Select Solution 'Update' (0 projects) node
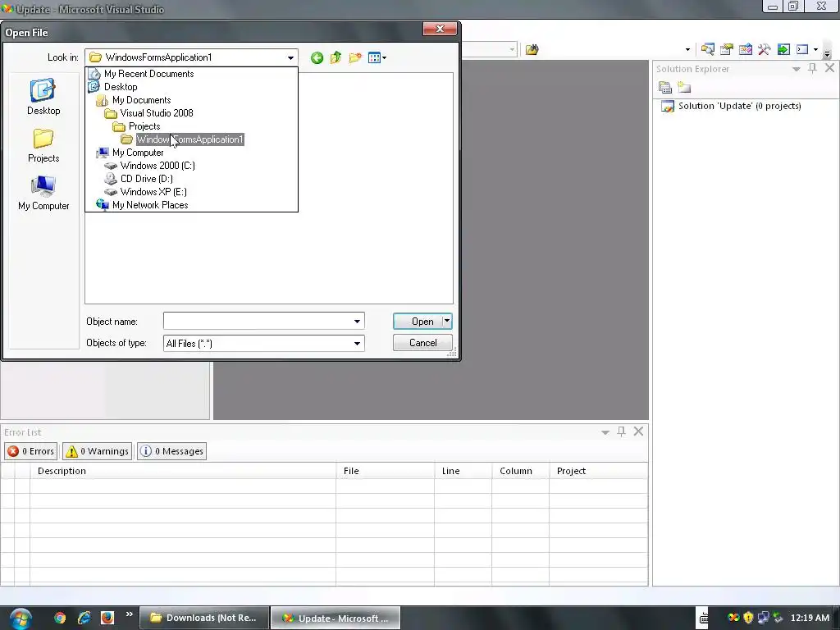This screenshot has width=840, height=630. [739, 106]
